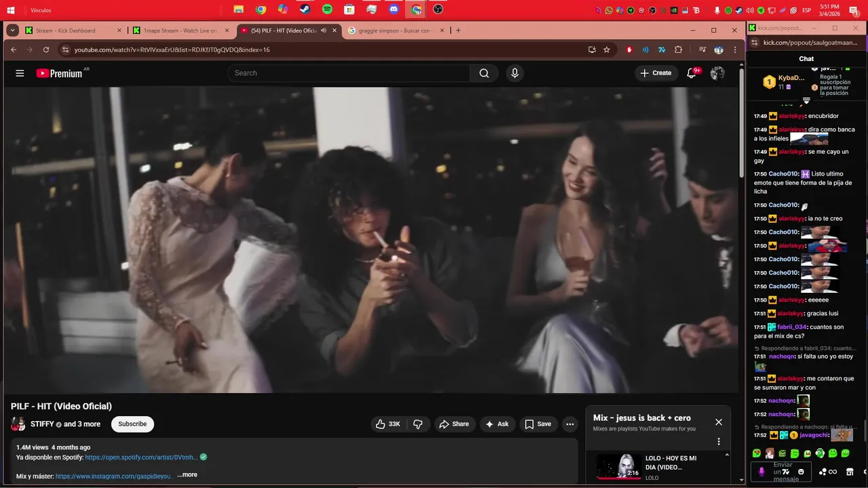Open the YouTube account avatar menu
The image size is (868, 488).
pyautogui.click(x=717, y=73)
